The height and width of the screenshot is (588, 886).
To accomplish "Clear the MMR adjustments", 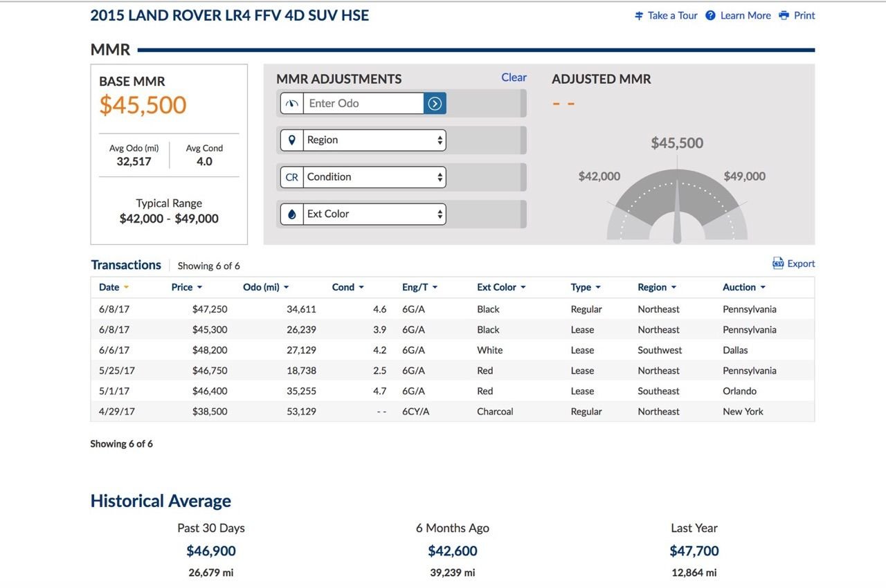I will point(514,77).
